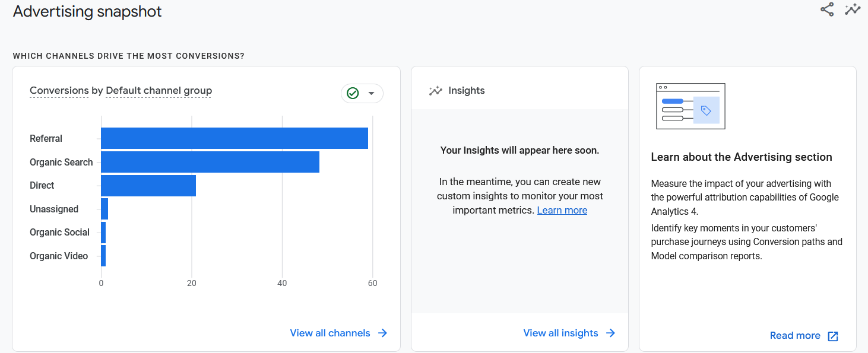This screenshot has width=868, height=353.
Task: Follow the Read more link
Action: coord(795,336)
